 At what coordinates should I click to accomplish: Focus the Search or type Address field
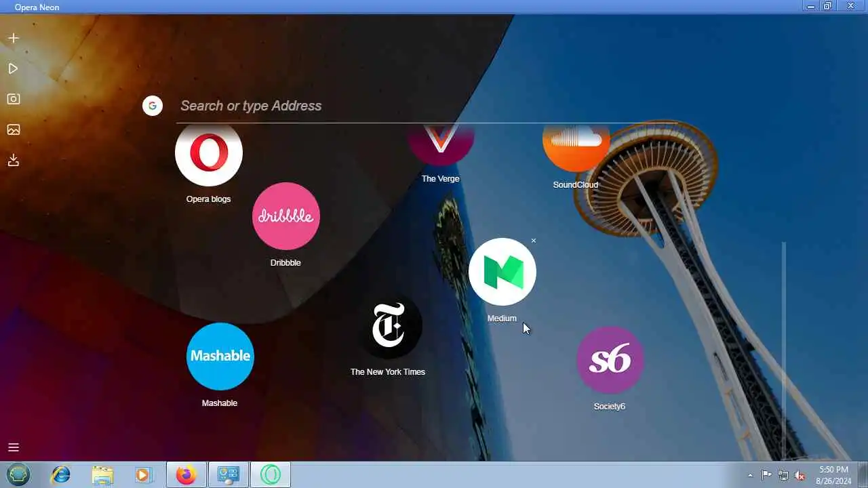pyautogui.click(x=427, y=106)
